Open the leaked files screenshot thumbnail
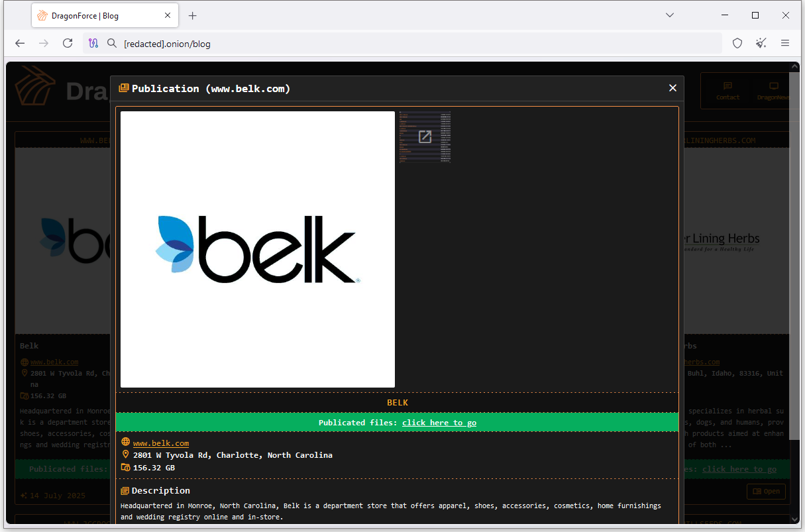This screenshot has width=805, height=532. (x=425, y=137)
